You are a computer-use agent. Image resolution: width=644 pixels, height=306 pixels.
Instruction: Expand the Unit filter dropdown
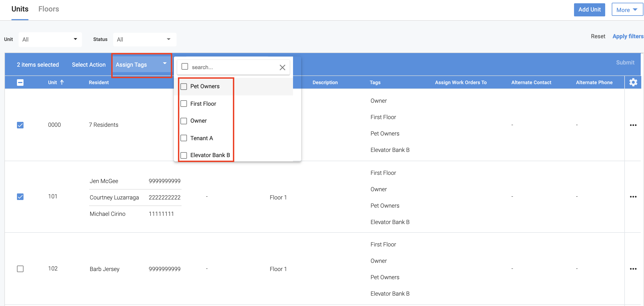pos(50,39)
